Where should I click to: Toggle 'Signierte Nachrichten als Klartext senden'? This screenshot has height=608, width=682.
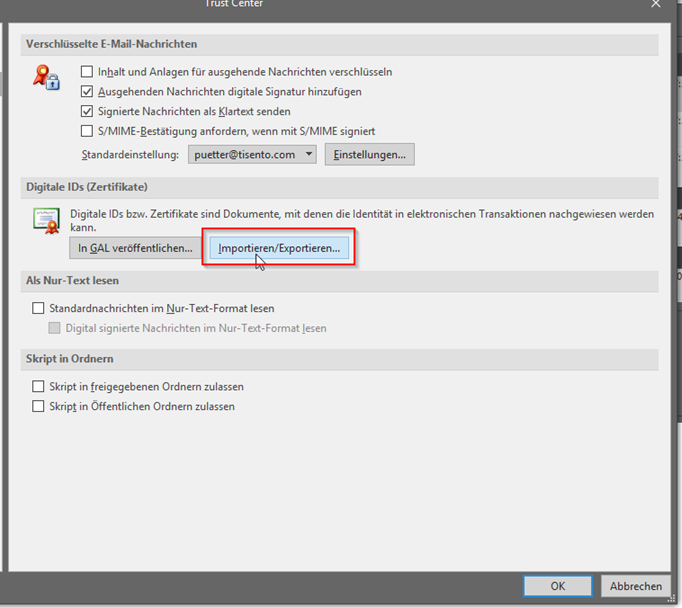pos(87,111)
